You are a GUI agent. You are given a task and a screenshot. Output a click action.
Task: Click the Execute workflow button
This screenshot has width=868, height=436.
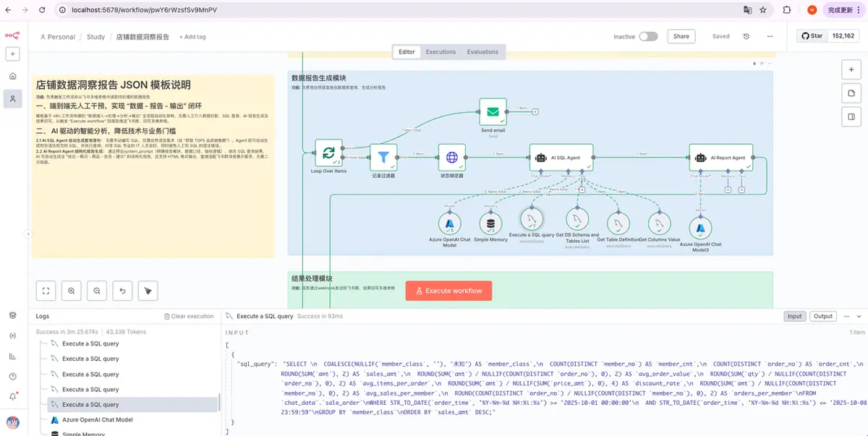tap(448, 291)
